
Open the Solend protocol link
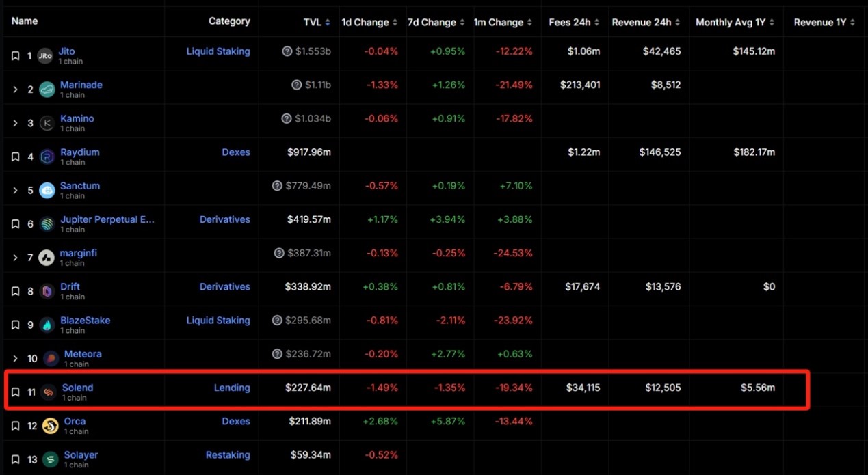[77, 388]
